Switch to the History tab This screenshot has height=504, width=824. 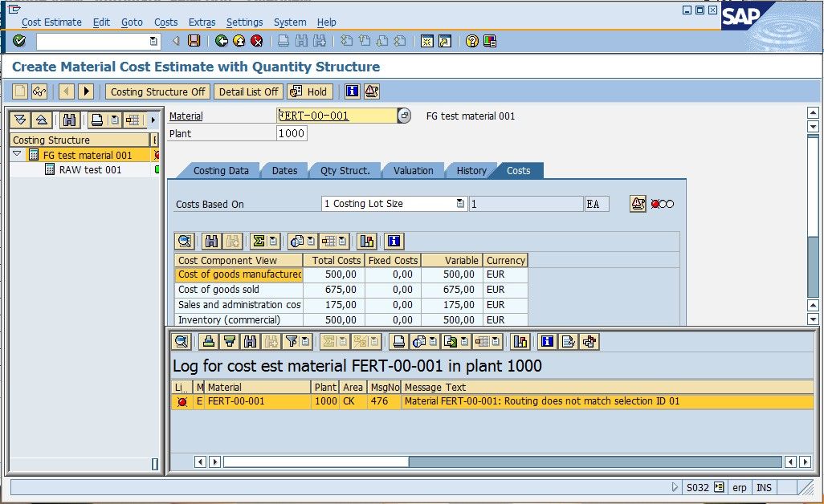click(471, 171)
